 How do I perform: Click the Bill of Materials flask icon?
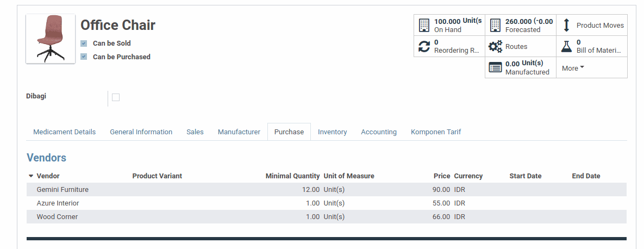pos(566,46)
